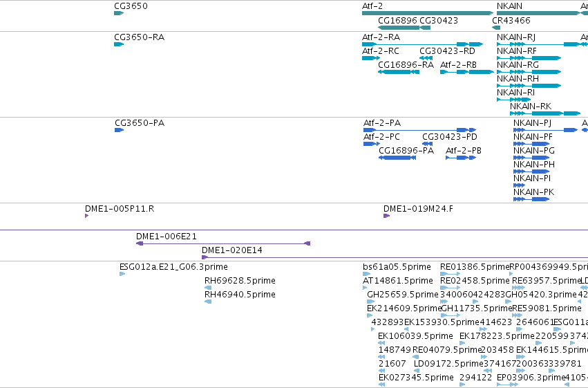Image resolution: width=588 pixels, height=388 pixels.
Task: Select EST EK178223.5prime
Action: (497, 336)
